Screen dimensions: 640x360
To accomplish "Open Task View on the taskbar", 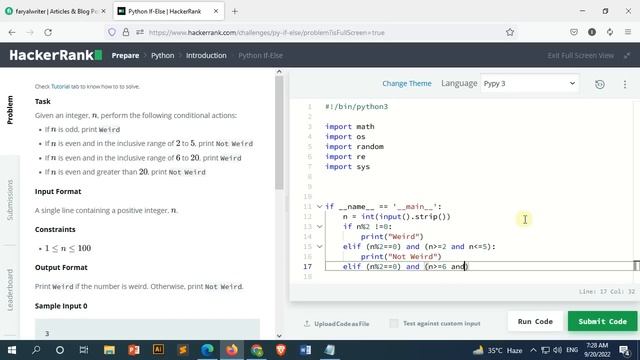I will (x=84, y=350).
